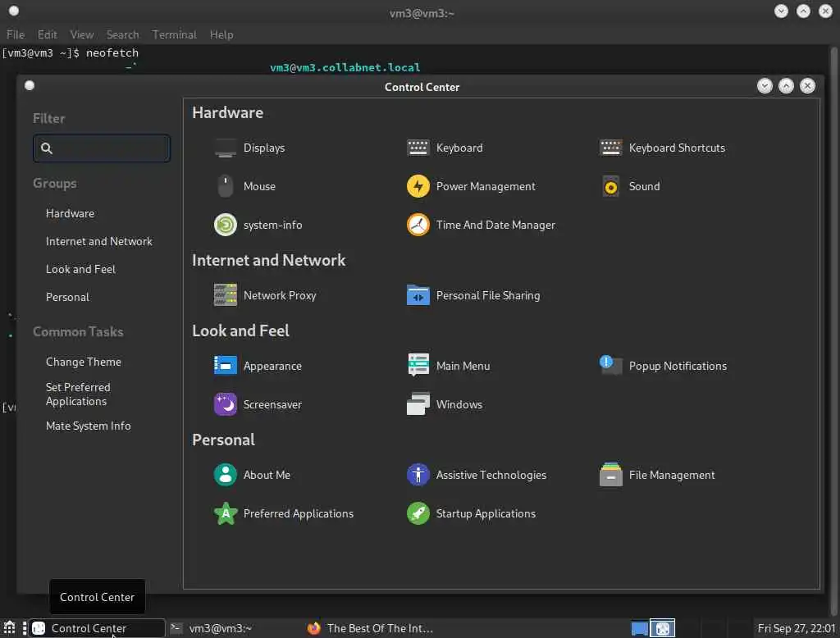The height and width of the screenshot is (638, 840).
Task: Switch to Firefox window in taskbar
Action: click(370, 628)
